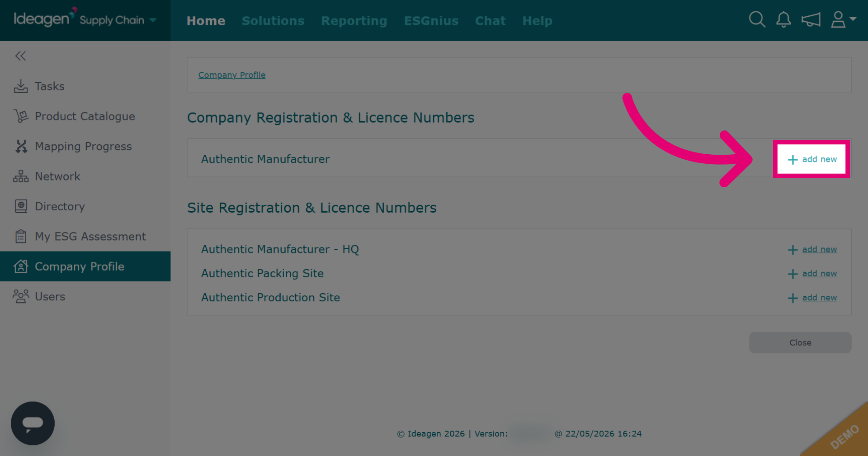Click plus icon beside Authentic Manufacturer

[x=793, y=160]
